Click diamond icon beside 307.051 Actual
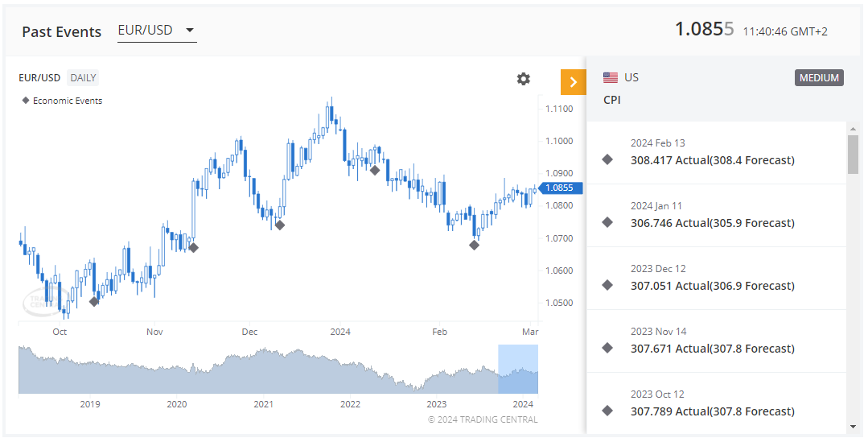 (x=607, y=285)
